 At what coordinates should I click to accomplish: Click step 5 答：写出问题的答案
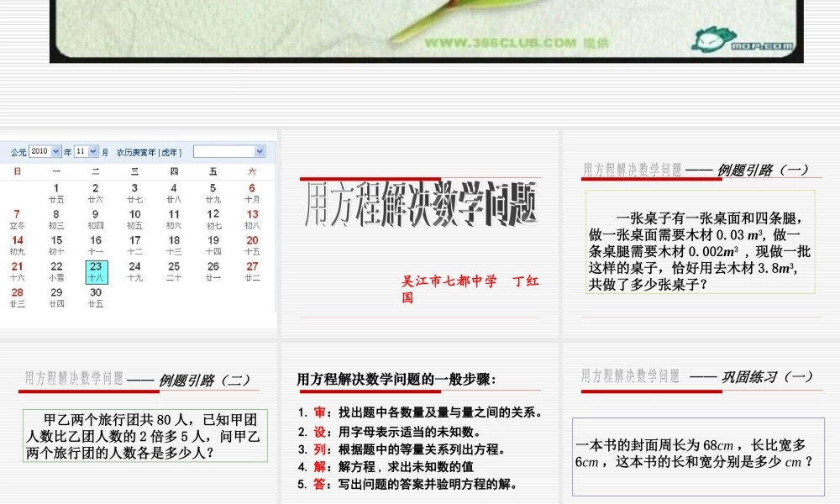pos(409,484)
